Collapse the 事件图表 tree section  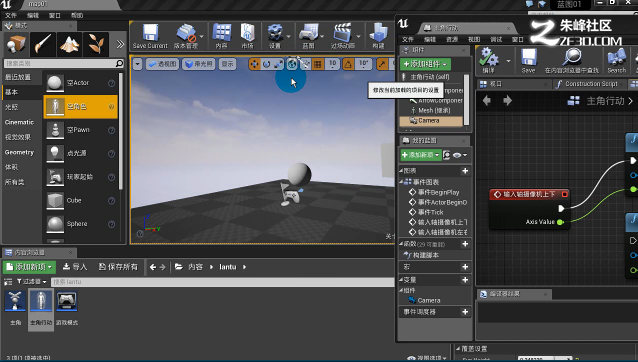click(401, 182)
